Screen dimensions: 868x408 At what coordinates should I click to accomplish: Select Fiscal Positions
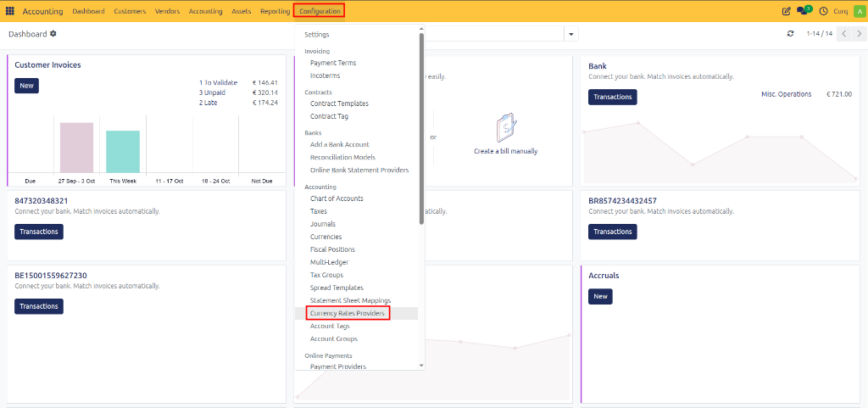[x=332, y=249]
